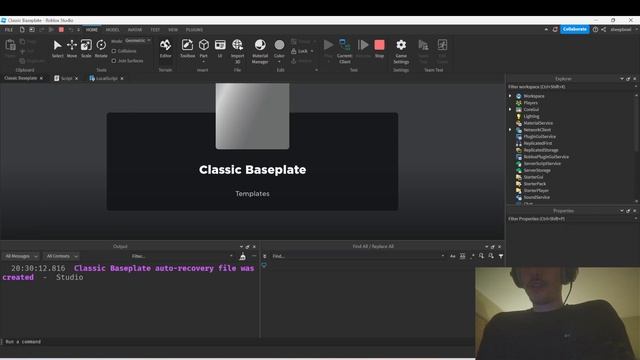Toggle the Join Surfaces checkbox
This screenshot has height=360, width=640.
coord(114,61)
